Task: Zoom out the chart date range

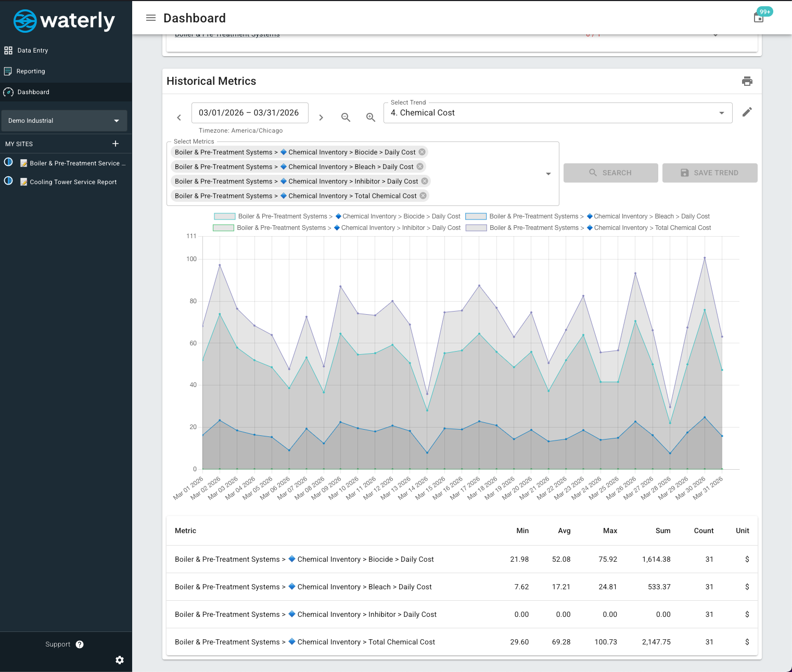Action: (x=346, y=118)
